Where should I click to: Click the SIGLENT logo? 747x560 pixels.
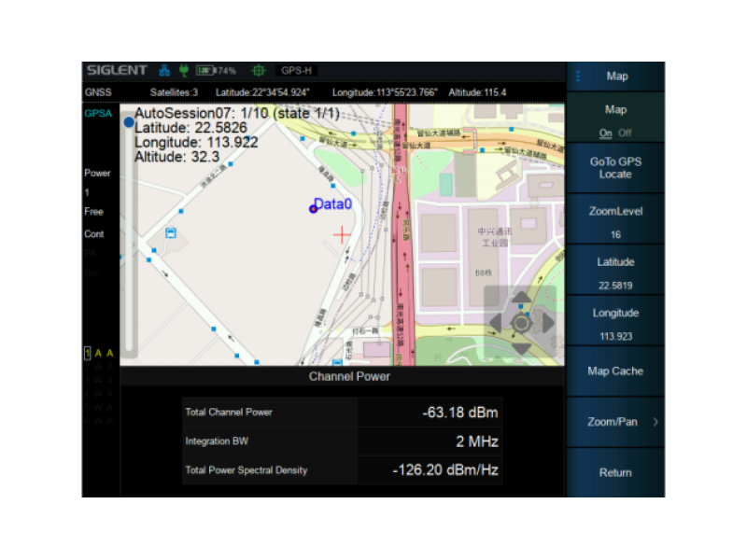coord(117,71)
